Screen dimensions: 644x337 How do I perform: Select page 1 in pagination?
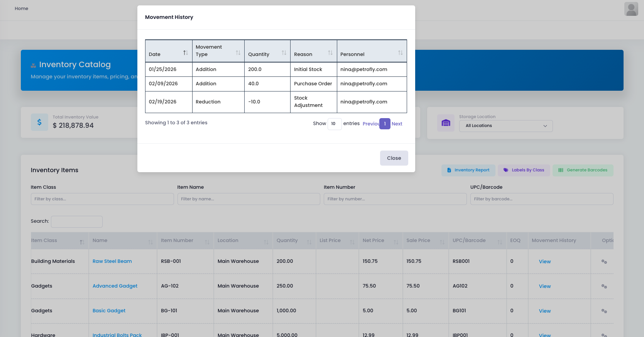click(x=385, y=124)
